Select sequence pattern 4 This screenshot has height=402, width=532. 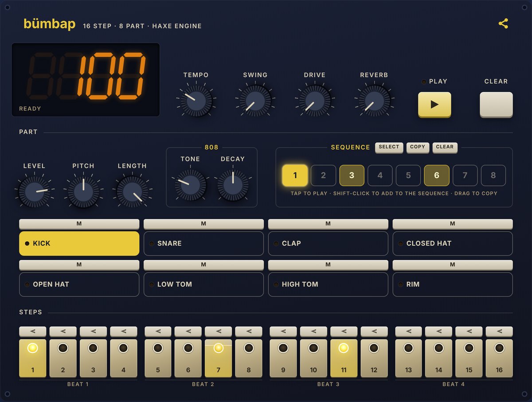click(x=380, y=176)
